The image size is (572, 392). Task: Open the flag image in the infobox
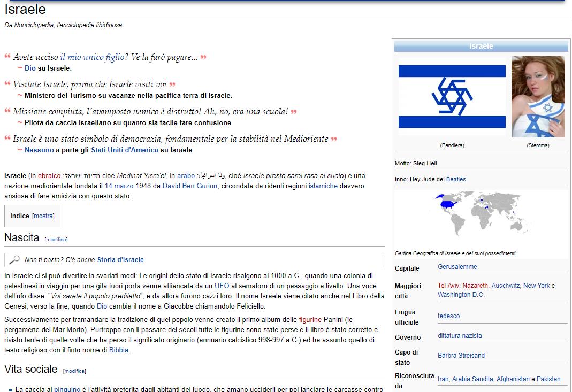point(452,97)
